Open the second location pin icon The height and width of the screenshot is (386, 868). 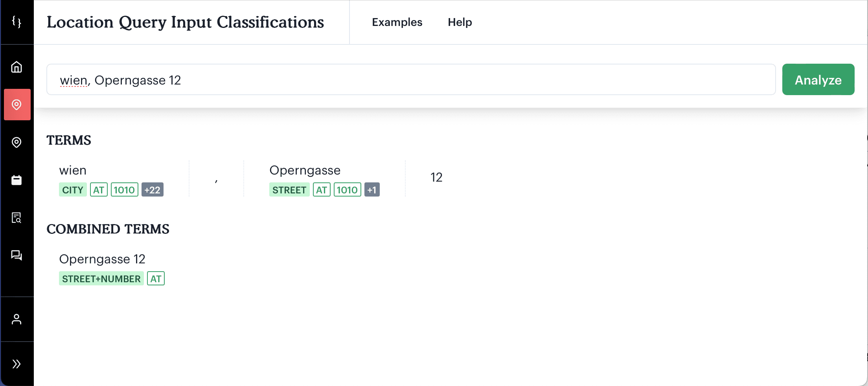click(17, 142)
